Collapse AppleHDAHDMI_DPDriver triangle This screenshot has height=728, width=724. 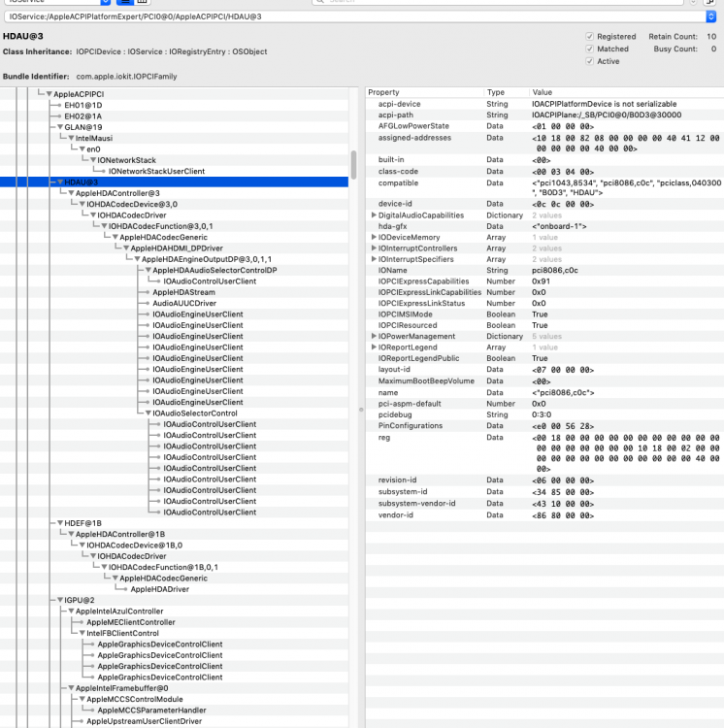click(x=126, y=248)
